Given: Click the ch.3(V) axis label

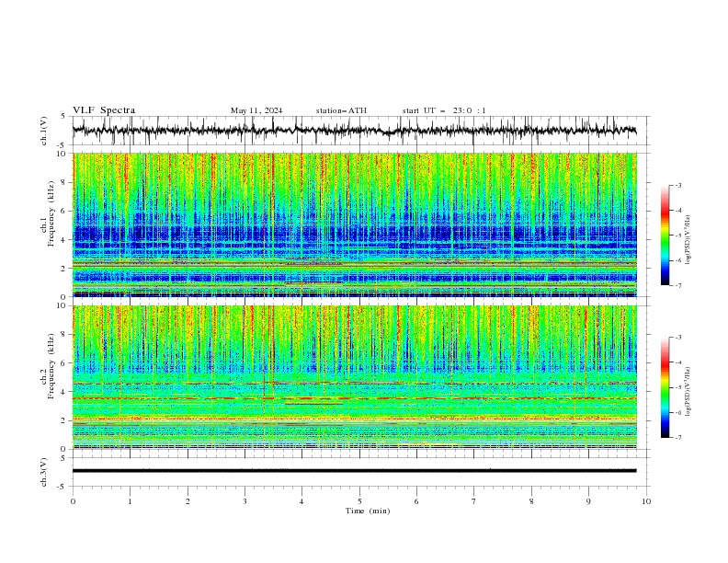Looking at the screenshot, I should (x=44, y=472).
